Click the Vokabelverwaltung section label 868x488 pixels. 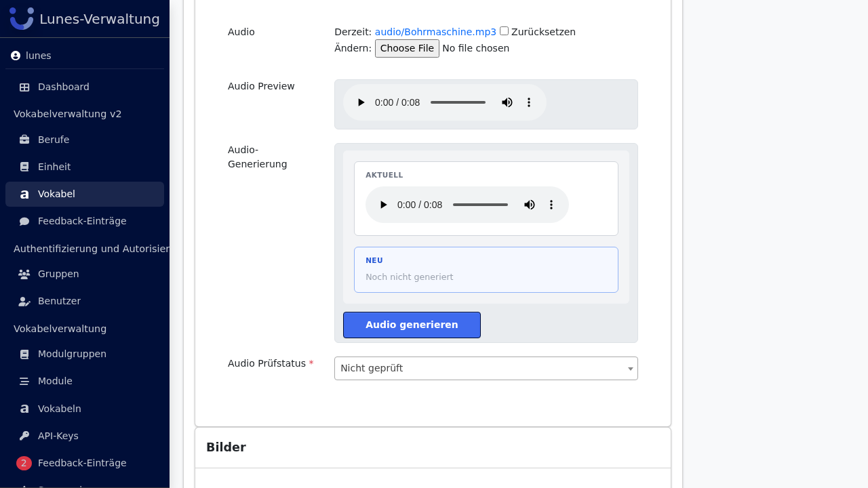click(x=60, y=329)
